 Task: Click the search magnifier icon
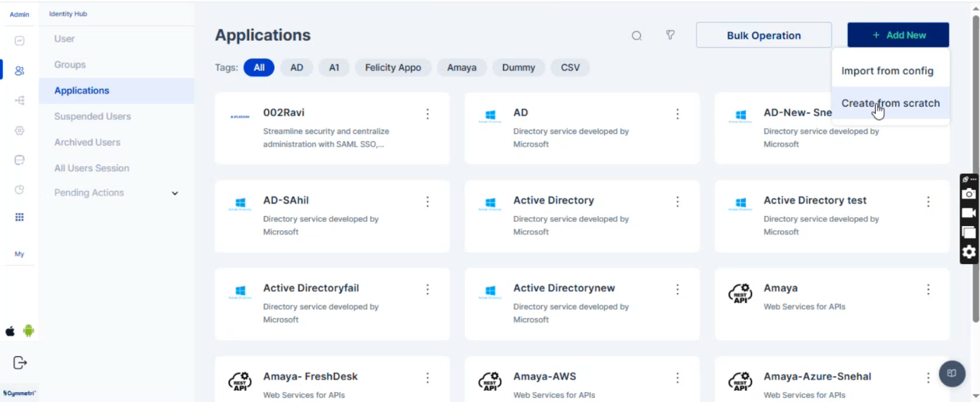coord(637,36)
